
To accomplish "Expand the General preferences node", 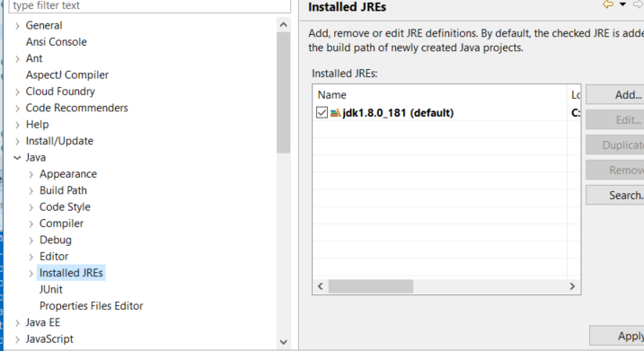I will pos(17,26).
